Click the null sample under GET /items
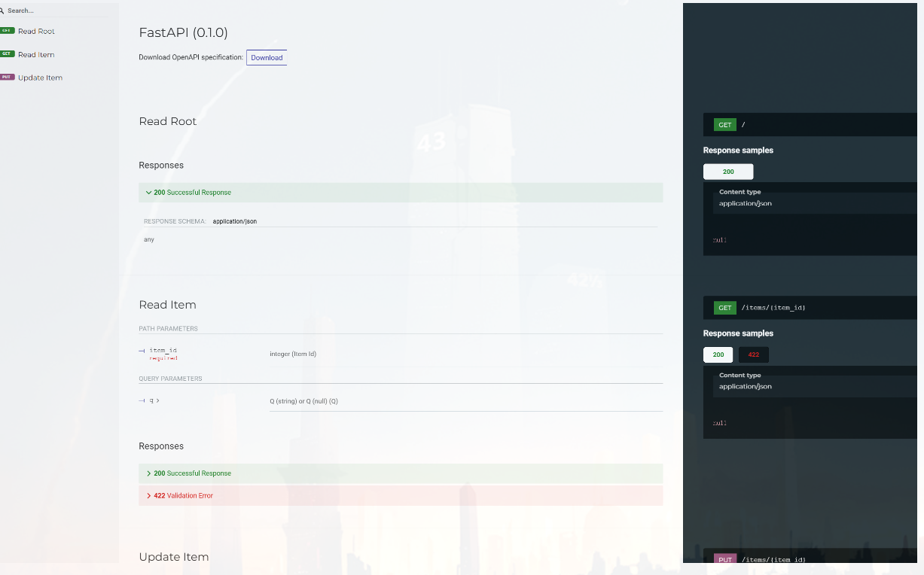The image size is (924, 575). [x=720, y=423]
